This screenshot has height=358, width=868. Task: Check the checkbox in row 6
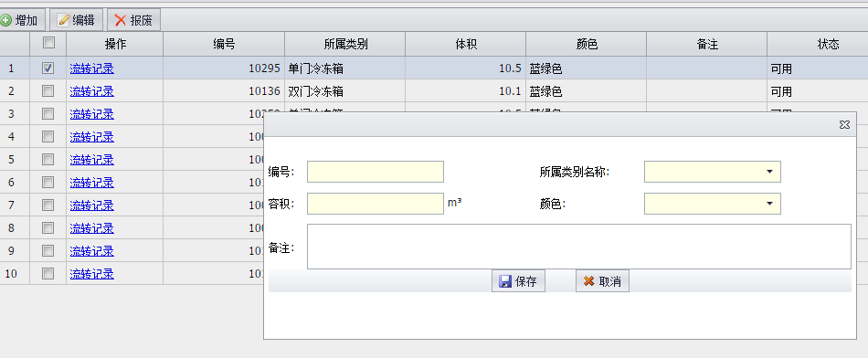tap(48, 182)
